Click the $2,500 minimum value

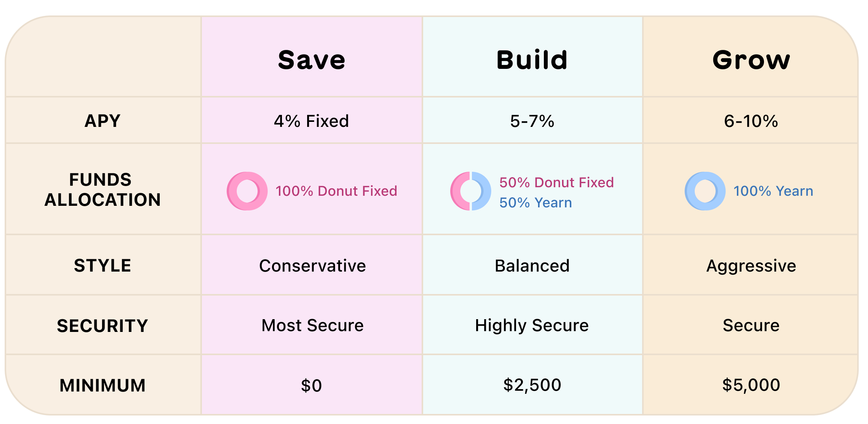tap(532, 385)
